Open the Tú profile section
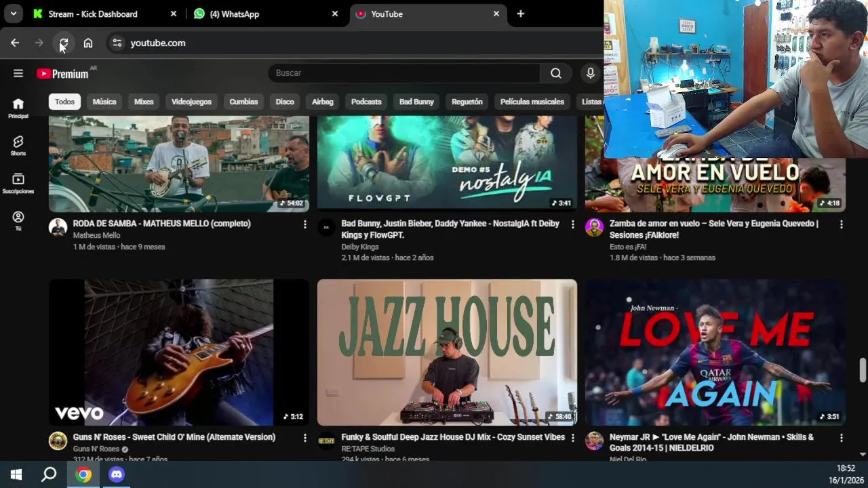Screen dimensions: 868x488 click(18, 222)
